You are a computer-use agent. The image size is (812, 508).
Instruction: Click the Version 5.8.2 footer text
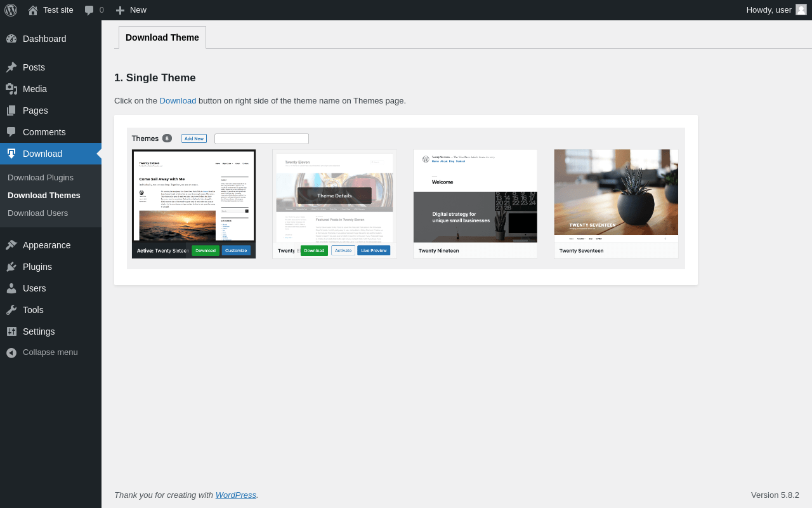coord(775,495)
